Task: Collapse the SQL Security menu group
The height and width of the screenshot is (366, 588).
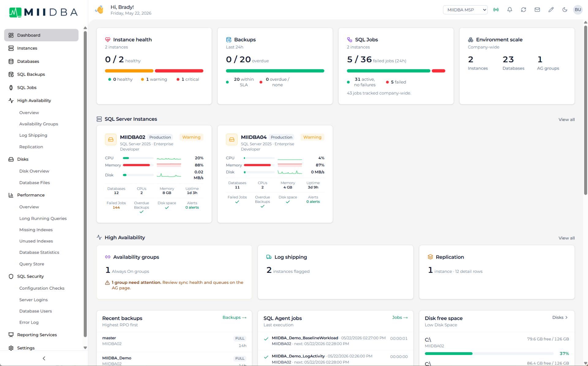Action: coord(41,276)
